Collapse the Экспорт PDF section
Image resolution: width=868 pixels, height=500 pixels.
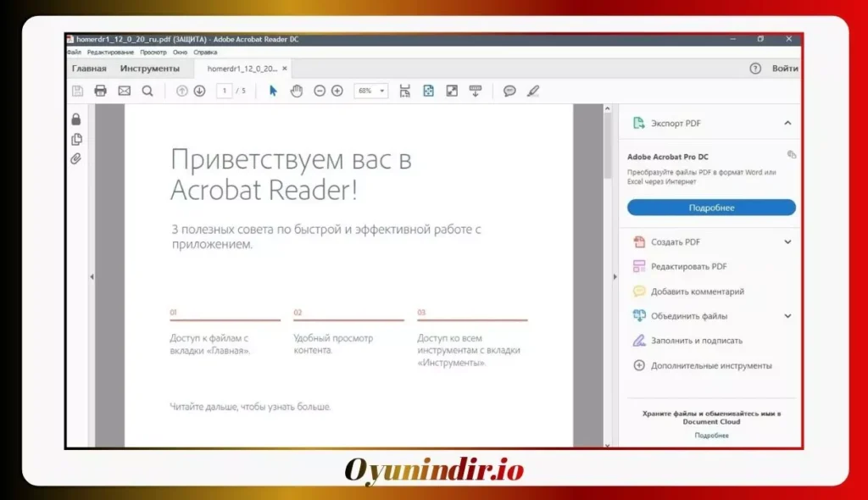pos(787,123)
